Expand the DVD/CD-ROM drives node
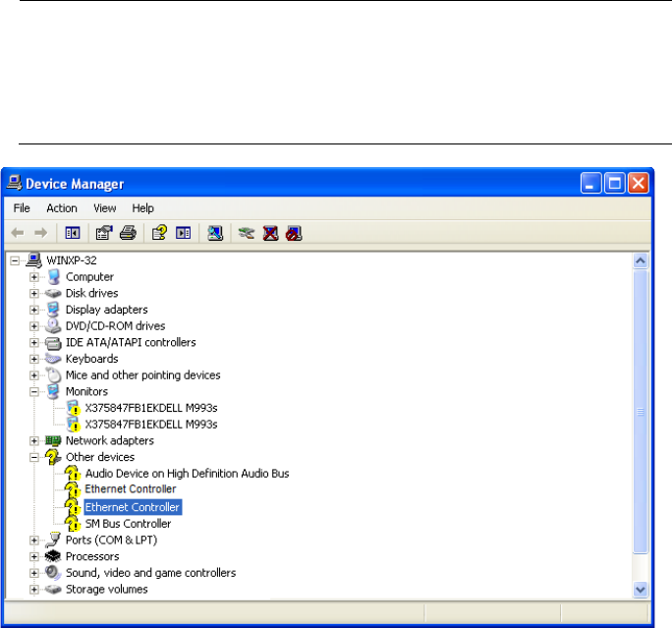 coord(34,326)
